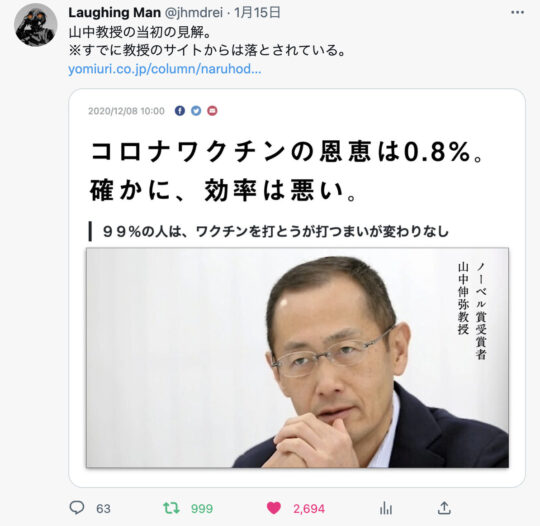
Task: Open the yomiuri.co.jp column link
Action: [165, 69]
